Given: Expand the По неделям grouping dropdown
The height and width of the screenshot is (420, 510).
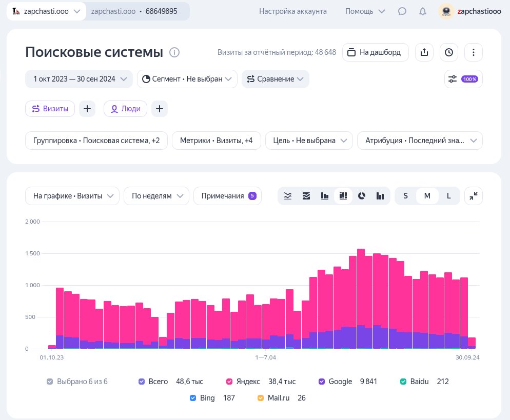Looking at the screenshot, I should point(156,196).
